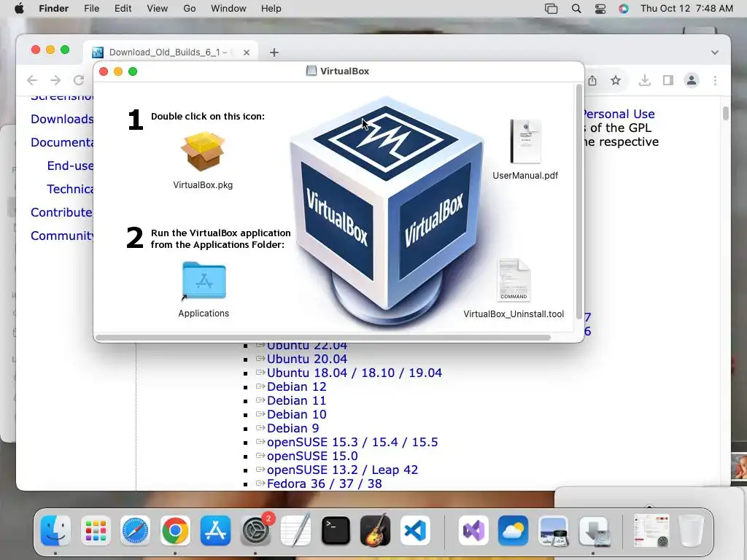
Task: Click the browser forward arrow
Action: tap(55, 80)
